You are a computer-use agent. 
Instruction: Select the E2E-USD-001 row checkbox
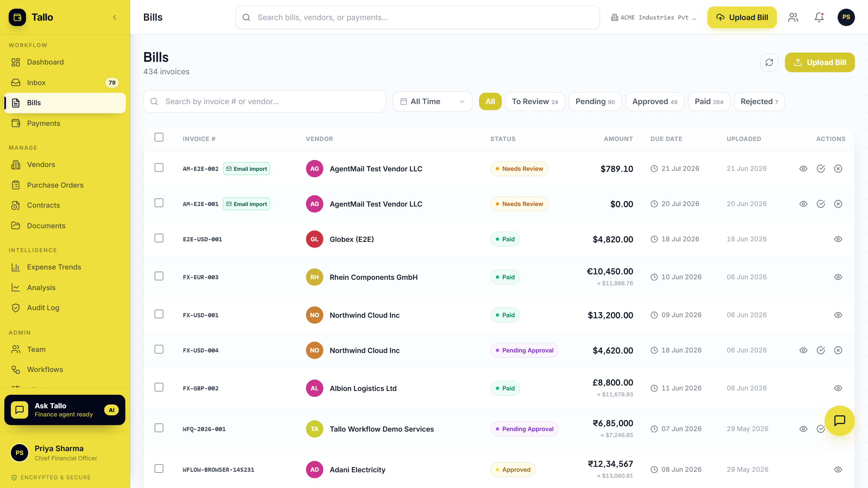159,238
